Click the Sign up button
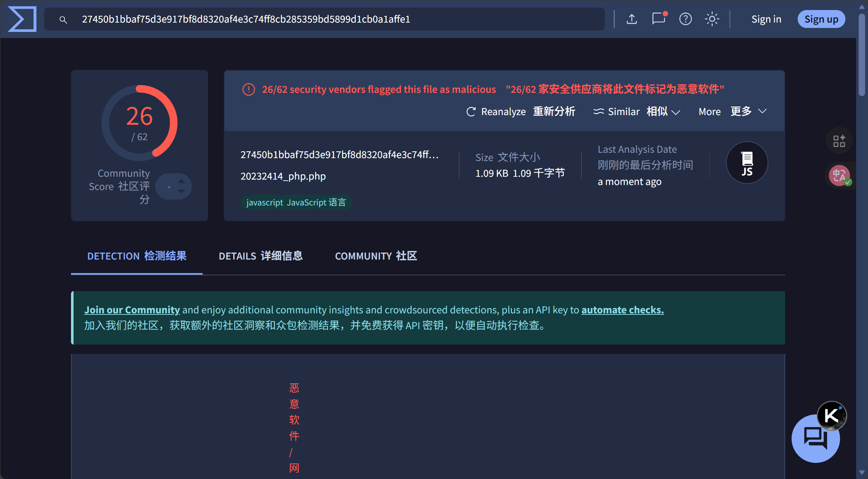 coord(821,19)
